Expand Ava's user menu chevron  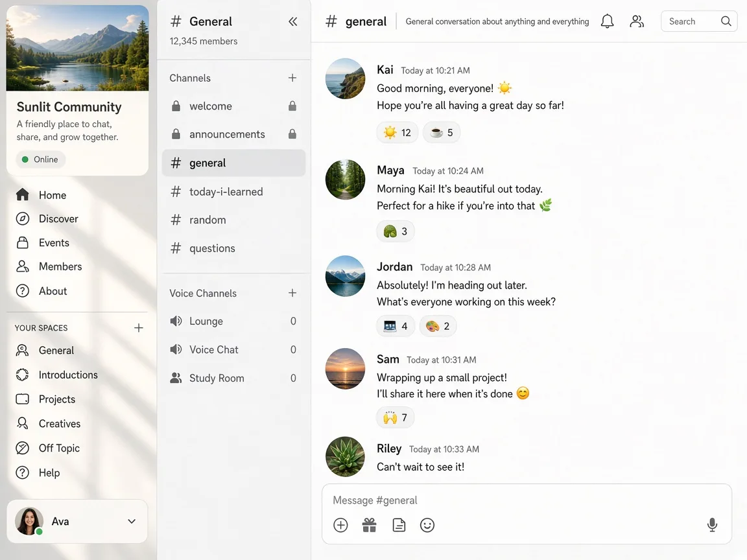[132, 521]
